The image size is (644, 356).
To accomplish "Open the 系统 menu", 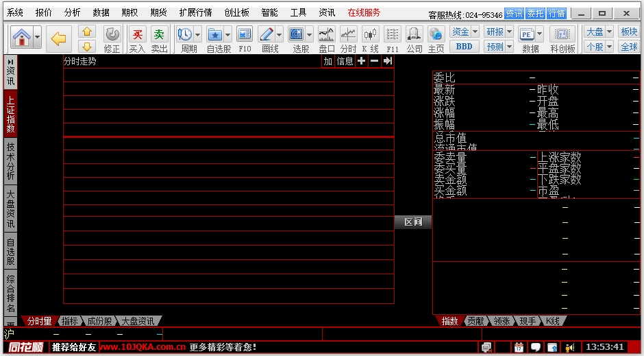I will (x=15, y=13).
